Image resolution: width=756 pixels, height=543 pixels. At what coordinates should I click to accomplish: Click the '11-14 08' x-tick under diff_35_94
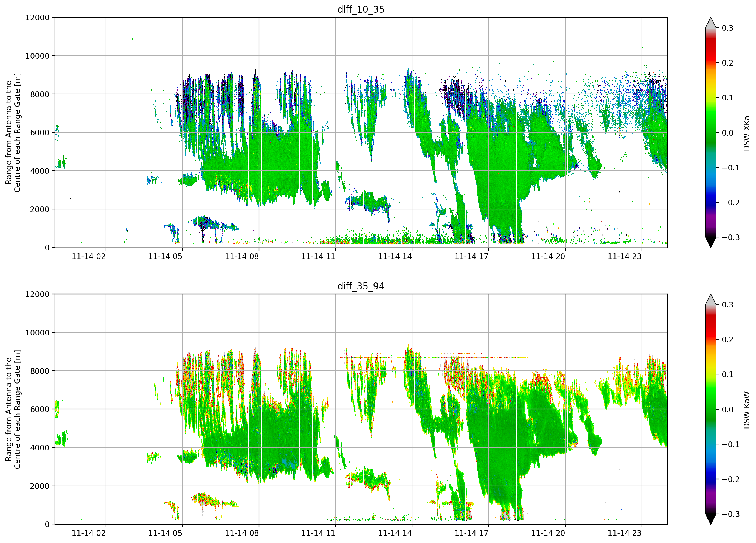coord(242,533)
